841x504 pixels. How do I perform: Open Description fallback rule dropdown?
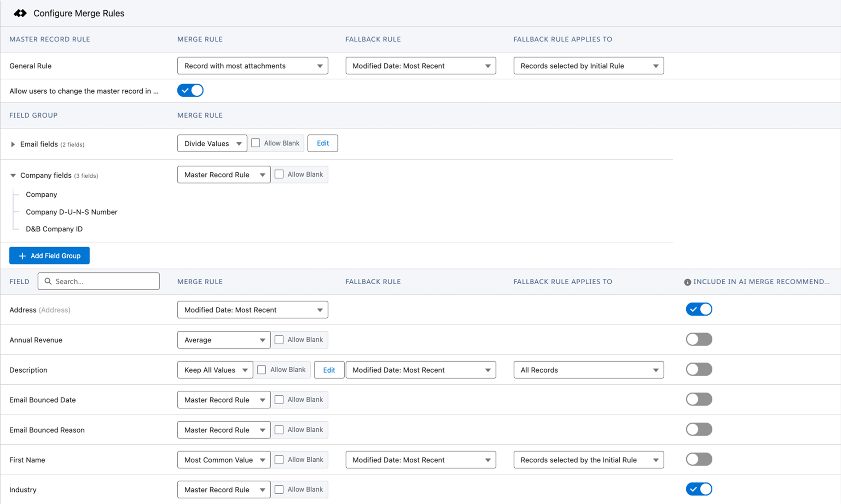pyautogui.click(x=421, y=370)
